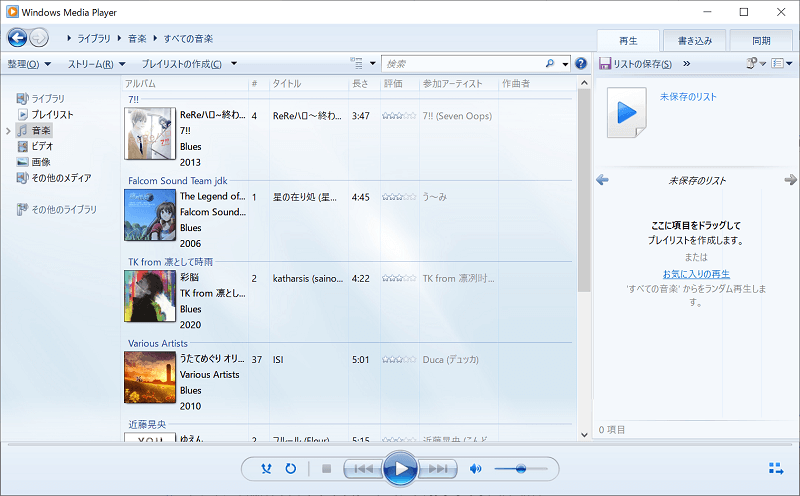Switch to the 再生 tab

pos(628,41)
